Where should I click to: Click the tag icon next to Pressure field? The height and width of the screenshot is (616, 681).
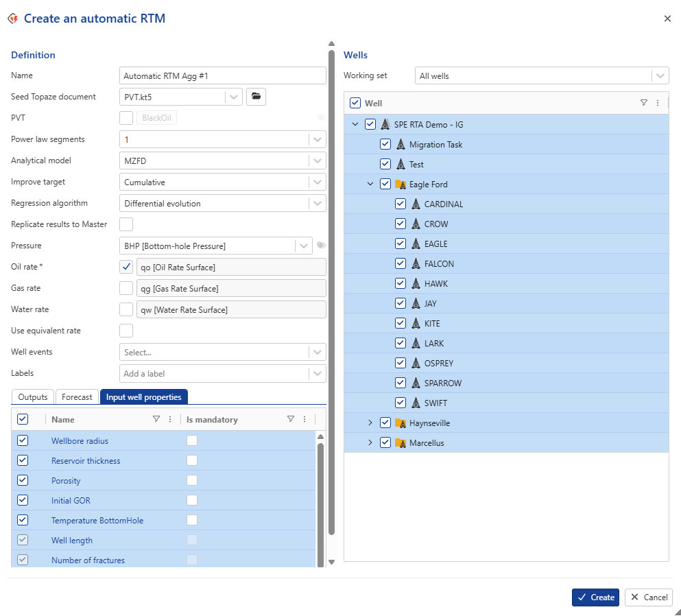coord(321,246)
